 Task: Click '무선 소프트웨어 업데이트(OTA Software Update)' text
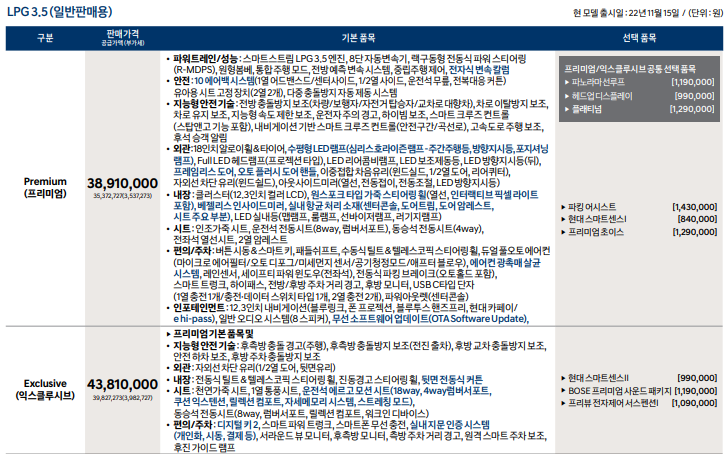coord(430,319)
